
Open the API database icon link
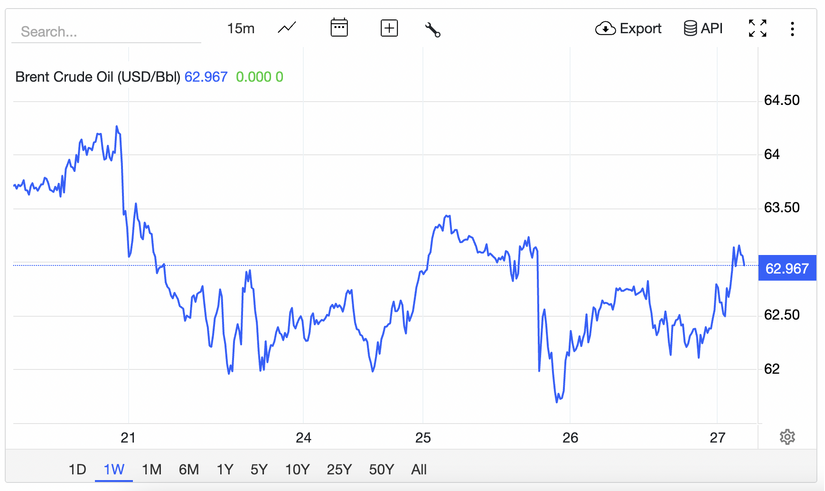pyautogui.click(x=703, y=29)
